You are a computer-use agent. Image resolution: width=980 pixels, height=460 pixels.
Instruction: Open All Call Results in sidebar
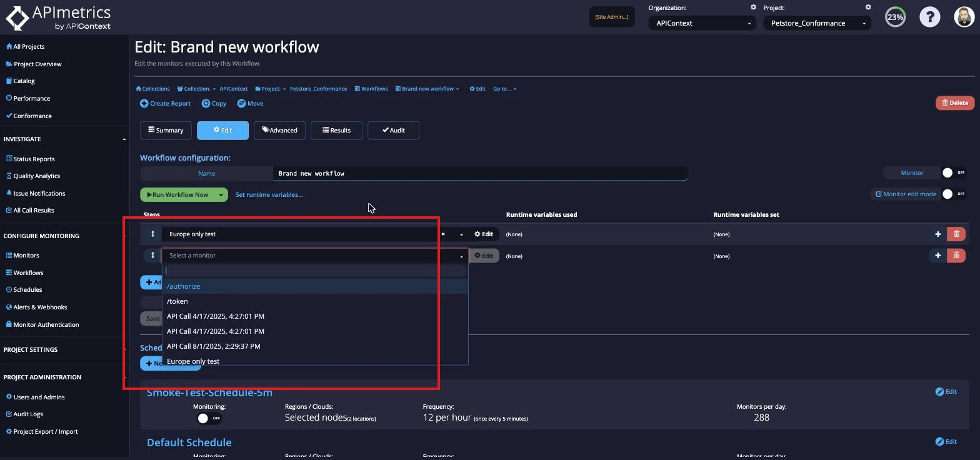click(30, 210)
